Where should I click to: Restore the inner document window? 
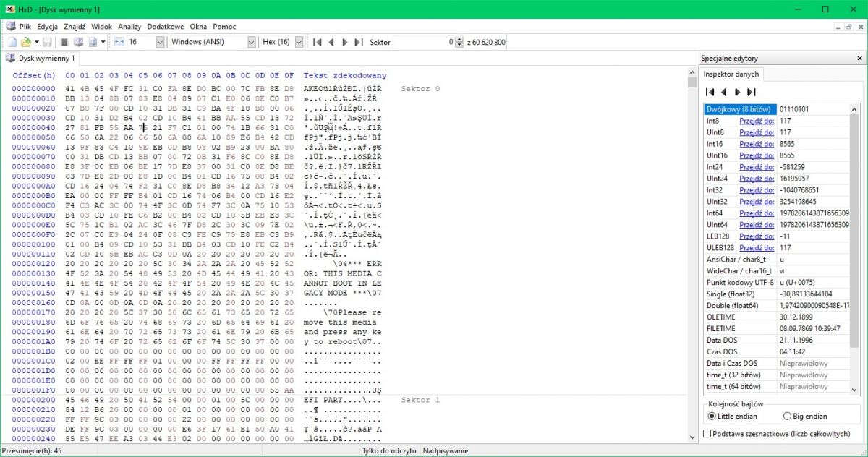tap(848, 26)
